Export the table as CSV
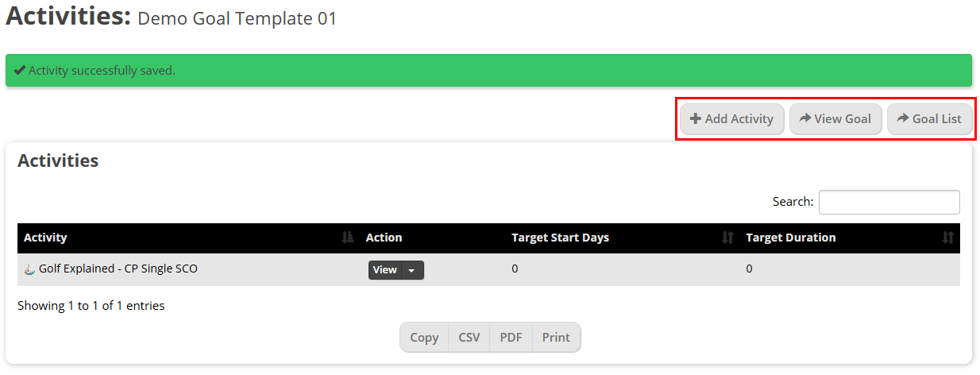Image resolution: width=980 pixels, height=375 pixels. point(469,337)
